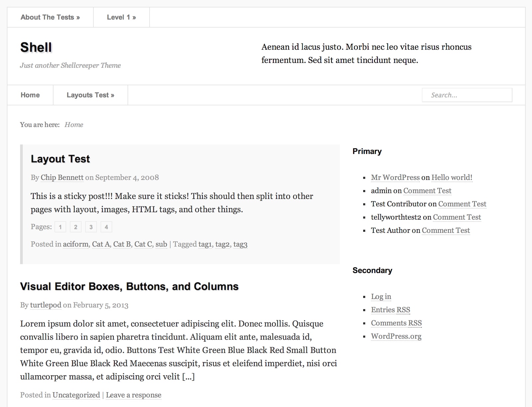Jump to page 4 of the sticky post
The image size is (532, 407).
point(106,227)
